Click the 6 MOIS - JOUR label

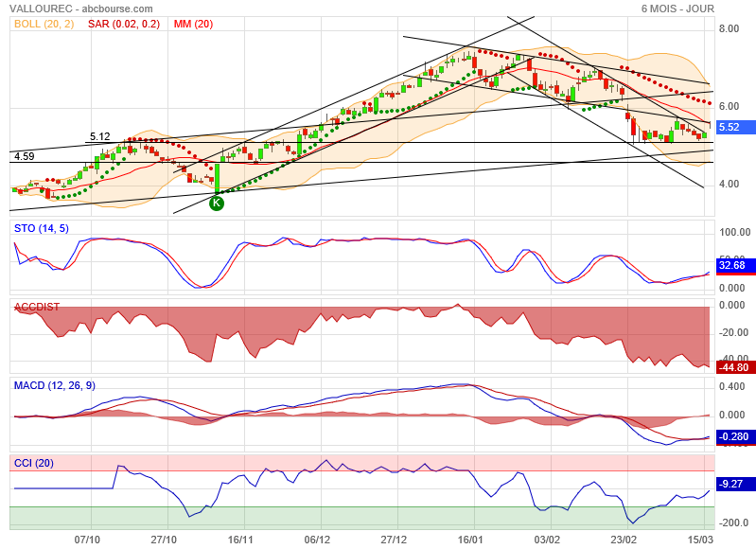[x=677, y=9]
